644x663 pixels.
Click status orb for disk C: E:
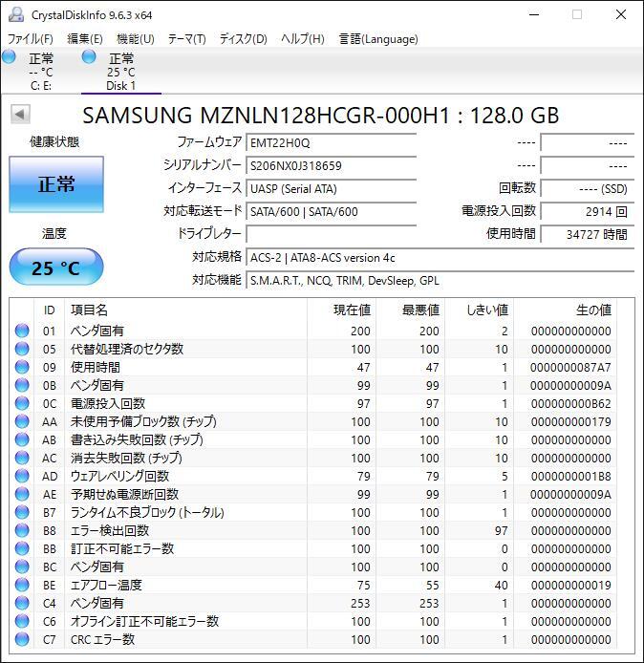pos(9,56)
